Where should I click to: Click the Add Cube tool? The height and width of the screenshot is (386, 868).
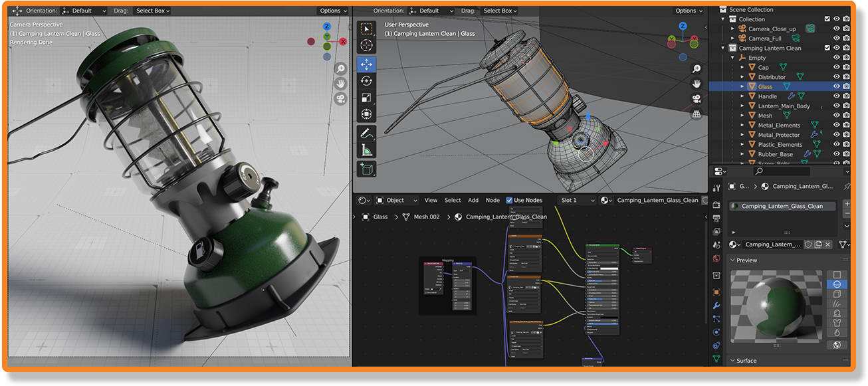(366, 169)
